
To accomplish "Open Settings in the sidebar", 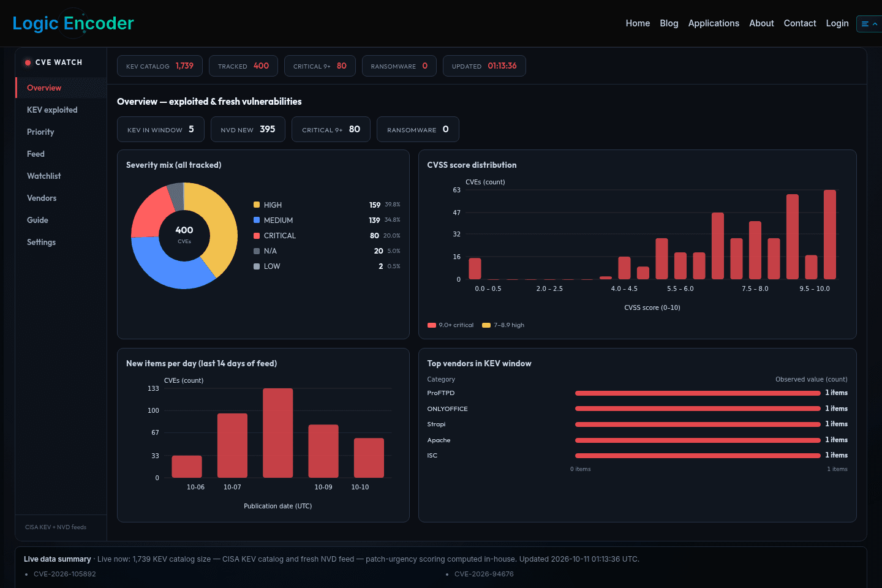I will point(61,242).
